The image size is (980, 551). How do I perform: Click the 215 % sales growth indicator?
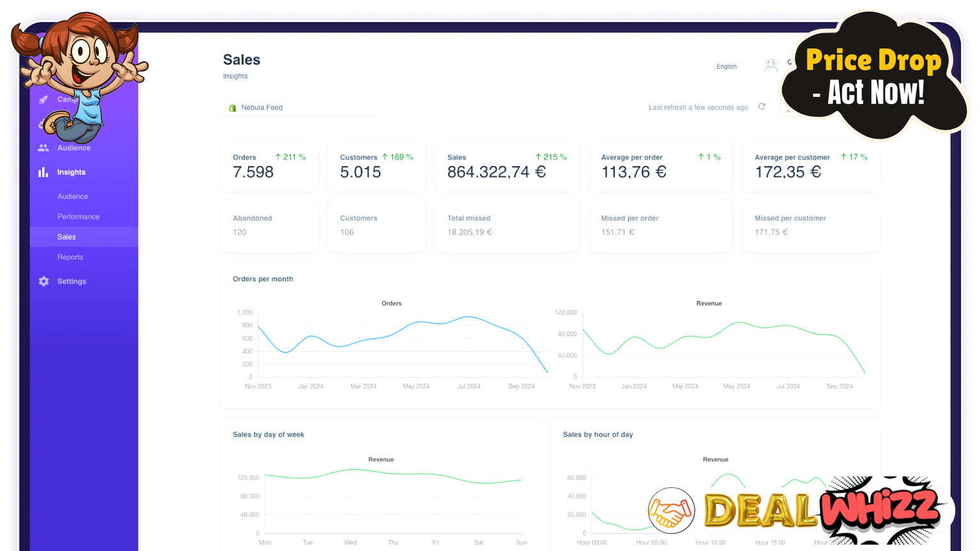pos(551,157)
